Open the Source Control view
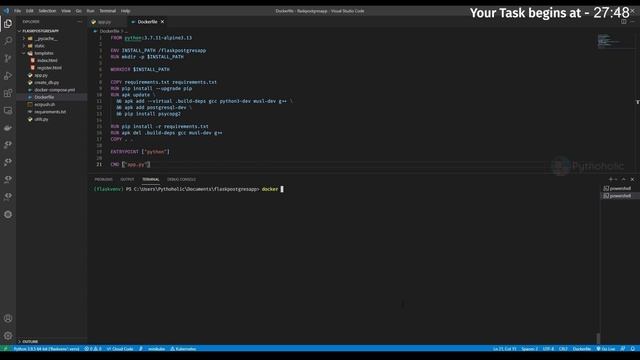640x360 pixels. click(8, 58)
